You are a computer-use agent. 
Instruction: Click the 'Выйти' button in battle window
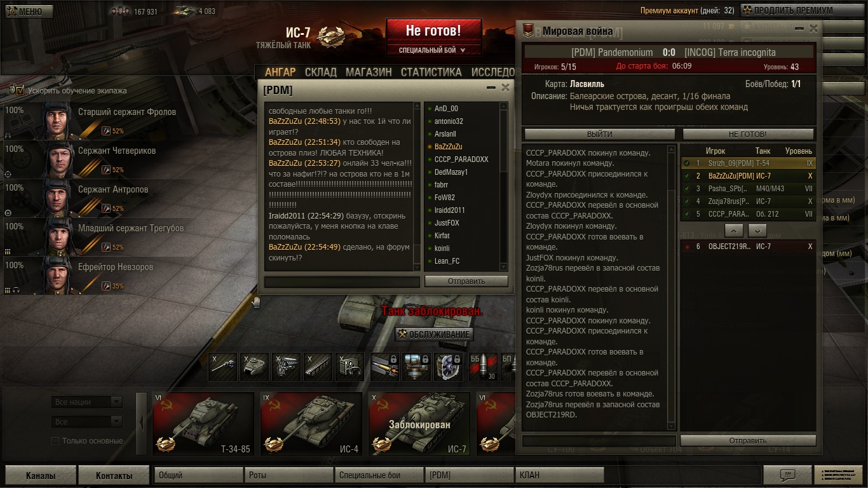[599, 134]
